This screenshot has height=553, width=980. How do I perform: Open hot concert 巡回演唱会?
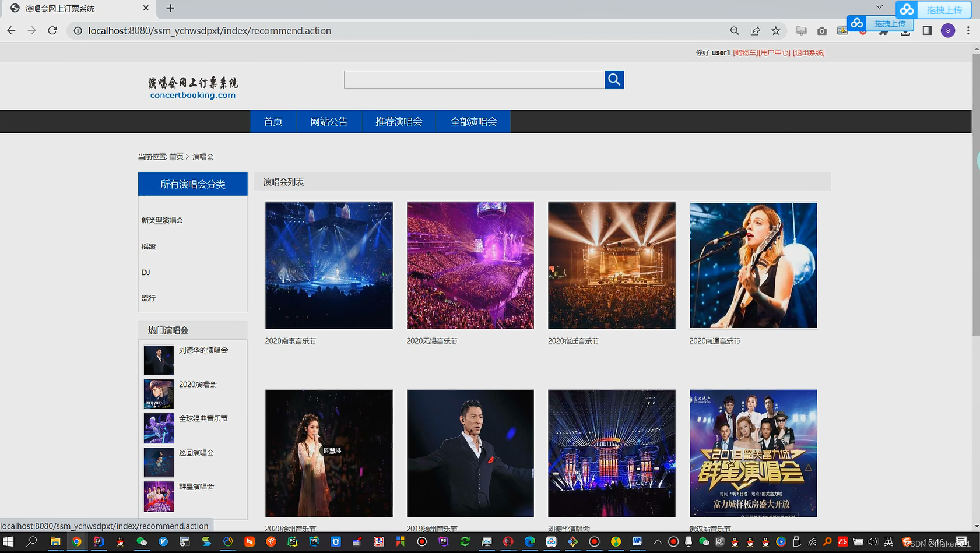196,453
